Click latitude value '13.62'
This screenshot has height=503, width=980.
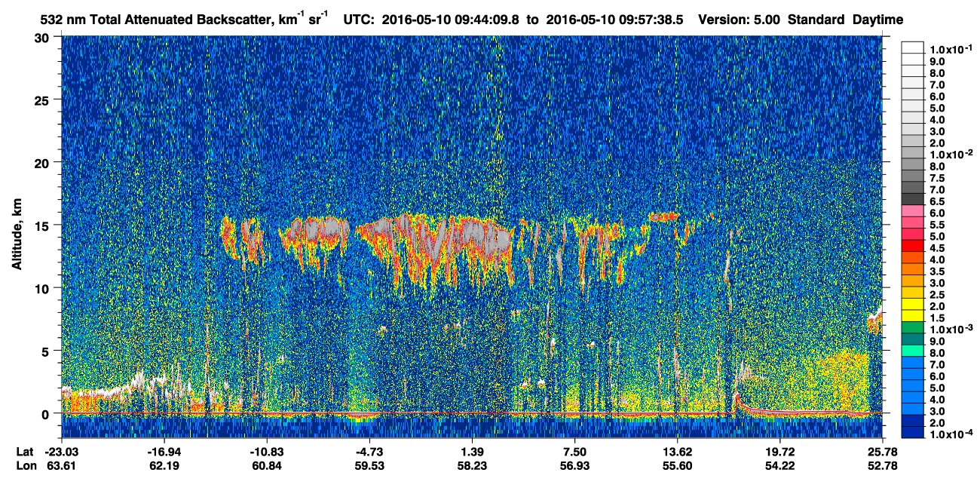pyautogui.click(x=678, y=451)
